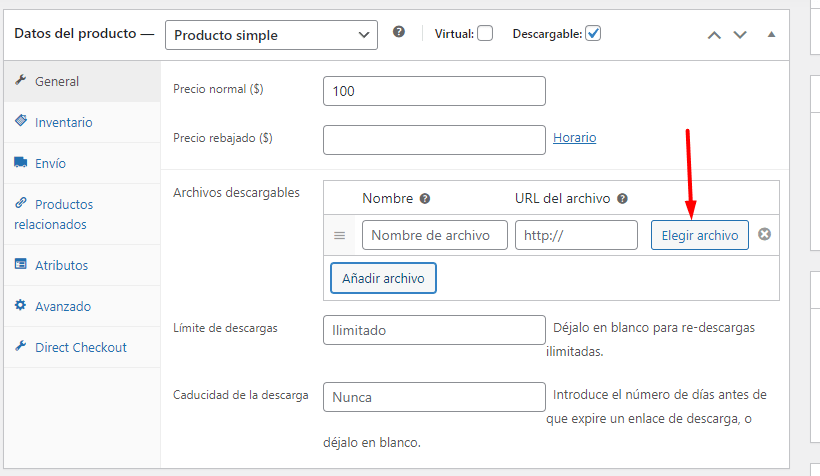Viewport: 820px width, 476px height.
Task: Uncheck the Descargable checkbox
Action: tap(593, 33)
